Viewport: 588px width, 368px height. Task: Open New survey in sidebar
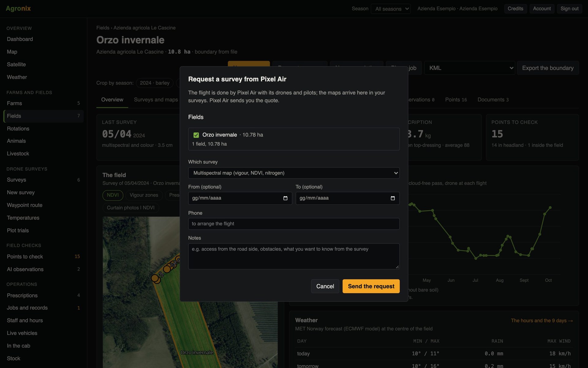pos(43,192)
